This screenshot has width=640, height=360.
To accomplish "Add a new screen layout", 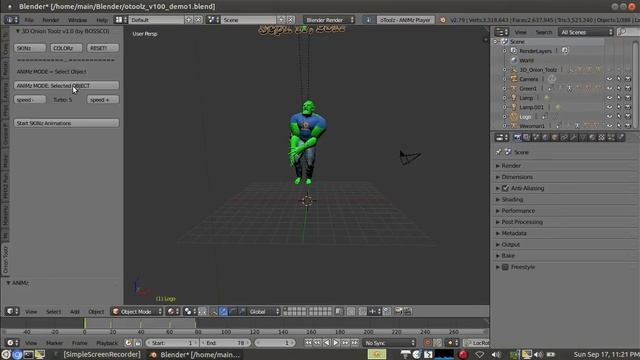I will pyautogui.click(x=189, y=20).
